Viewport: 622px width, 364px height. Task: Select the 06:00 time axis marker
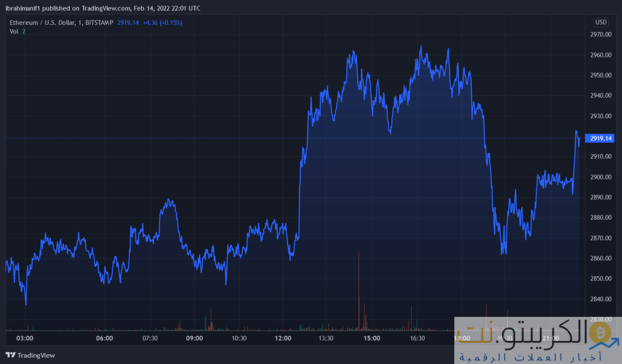[104, 338]
